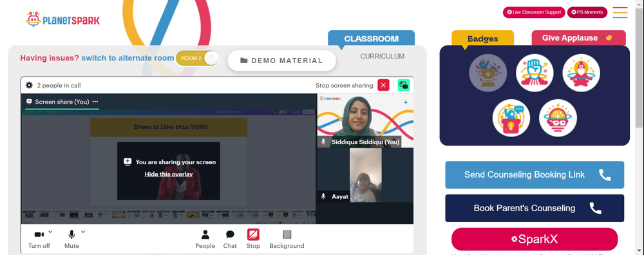
Task: Click the "switch to alternate room" text
Action: 128,59
